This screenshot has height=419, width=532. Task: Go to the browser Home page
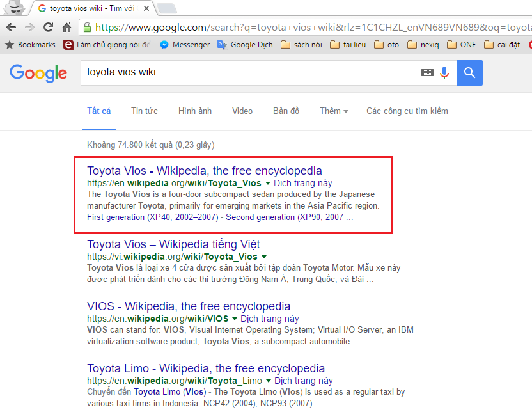[x=67, y=27]
